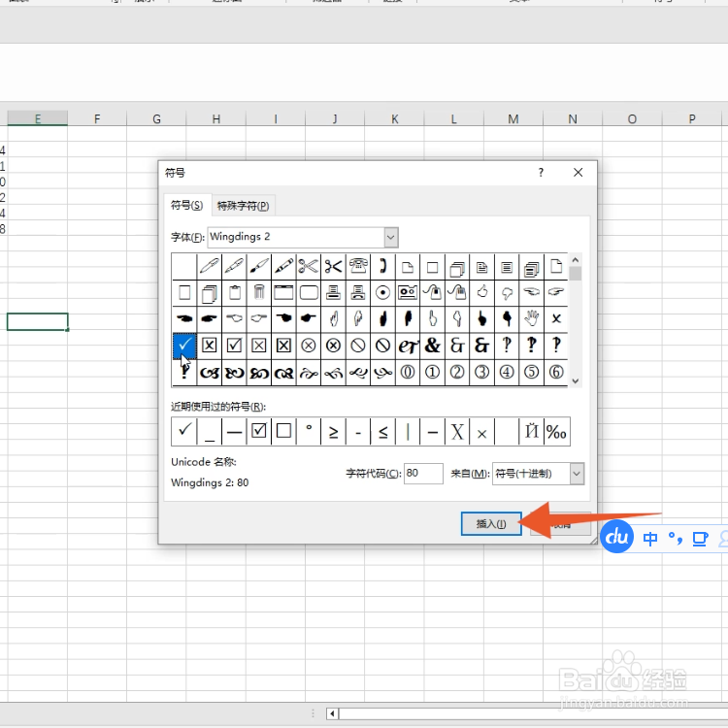The width and height of the screenshot is (728, 728).
Task: Select the open hand symbol in grid
Action: click(532, 319)
